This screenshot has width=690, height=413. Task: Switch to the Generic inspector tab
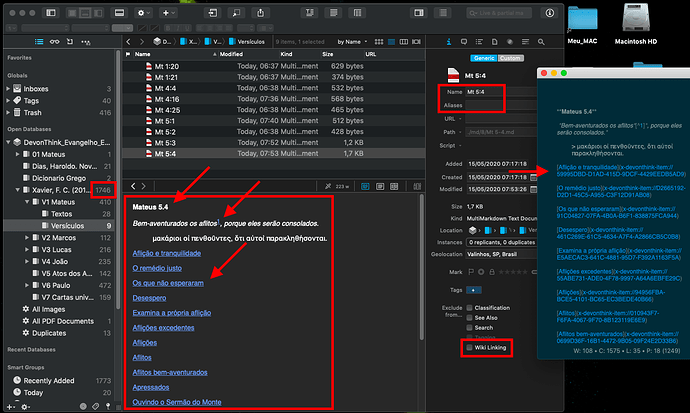click(484, 57)
